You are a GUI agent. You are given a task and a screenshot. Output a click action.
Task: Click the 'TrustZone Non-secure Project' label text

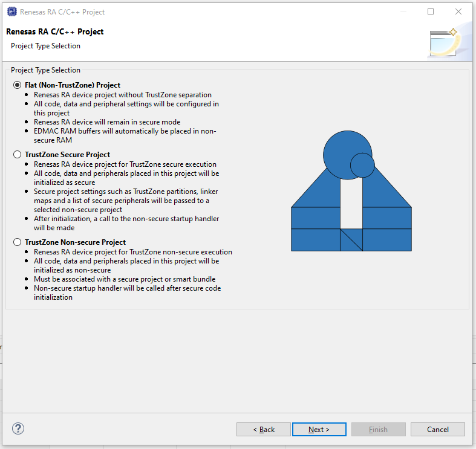pyautogui.click(x=75, y=242)
